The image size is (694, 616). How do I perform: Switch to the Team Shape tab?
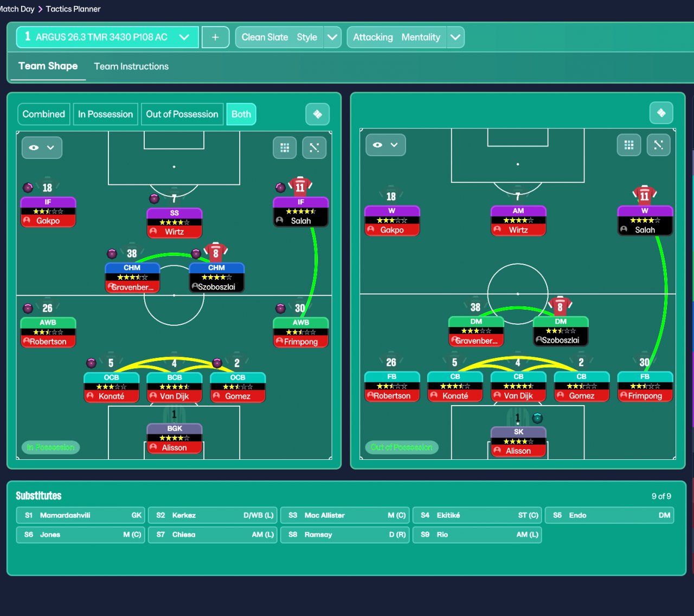click(48, 66)
